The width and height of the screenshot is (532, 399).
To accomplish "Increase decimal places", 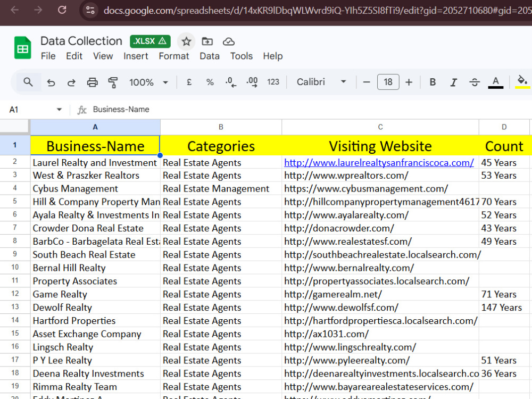I will click(x=252, y=82).
